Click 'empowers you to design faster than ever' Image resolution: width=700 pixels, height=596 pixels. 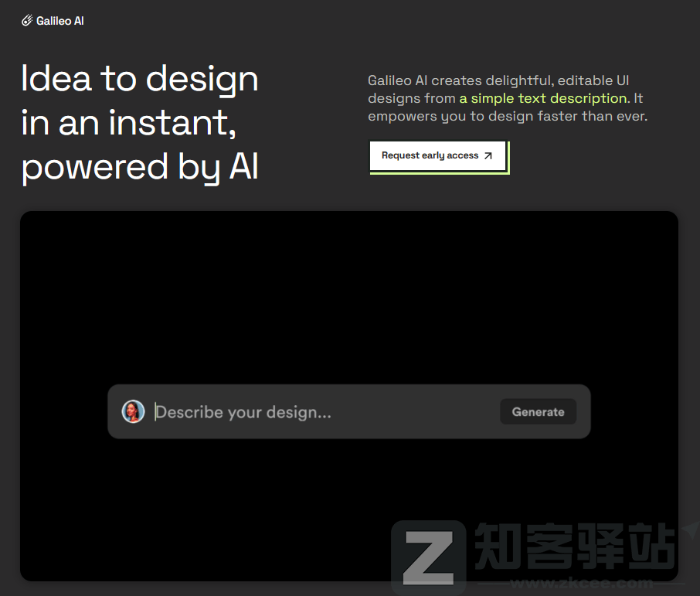click(x=507, y=117)
